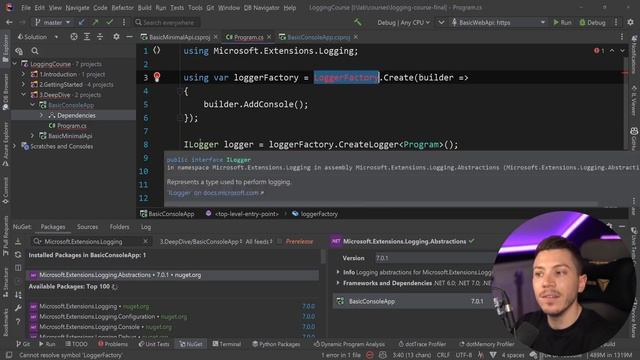Open the Terminal tool window
Viewport: 640px width, 360px height.
[x=227, y=344]
